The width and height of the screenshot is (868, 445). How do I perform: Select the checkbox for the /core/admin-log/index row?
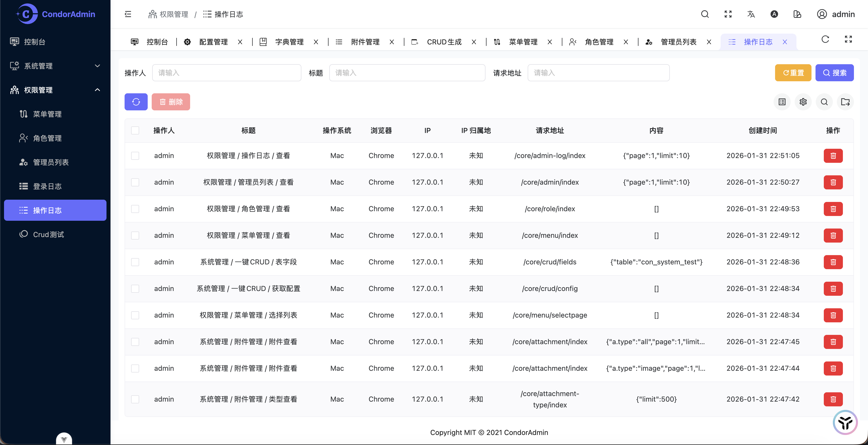pyautogui.click(x=135, y=156)
